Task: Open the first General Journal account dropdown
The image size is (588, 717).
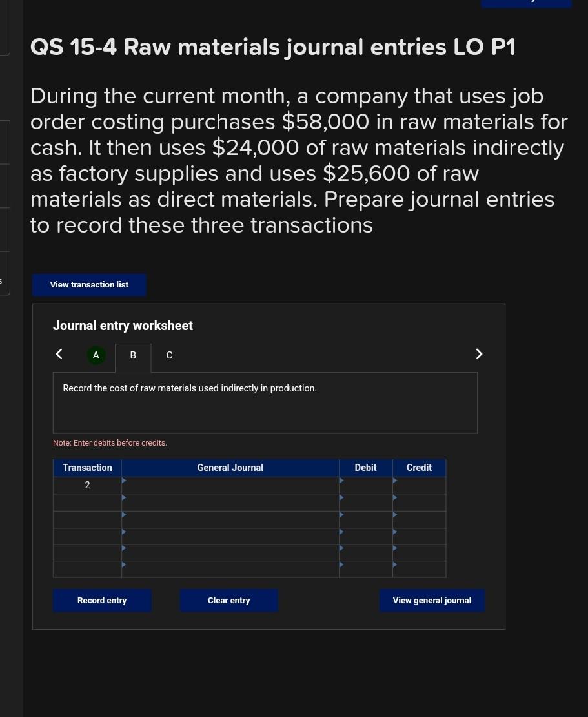Action: [x=230, y=485]
